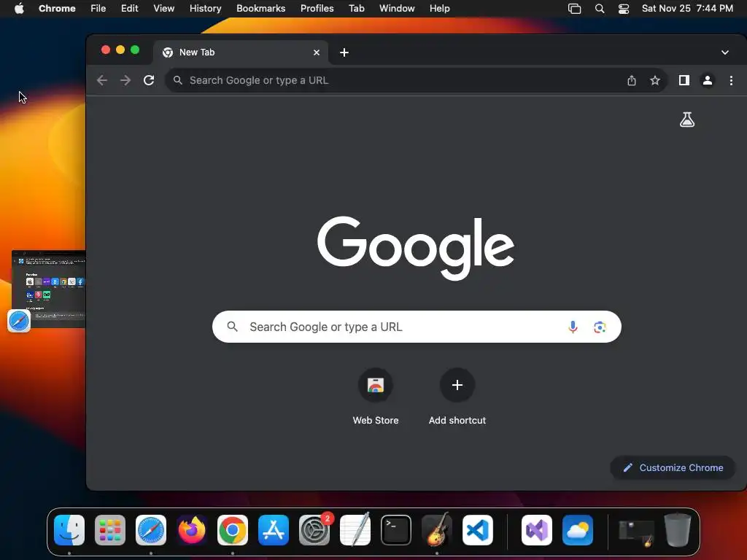
Task: Switch to Safari window thumbnail in Stage Manager
Action: [x=48, y=289]
